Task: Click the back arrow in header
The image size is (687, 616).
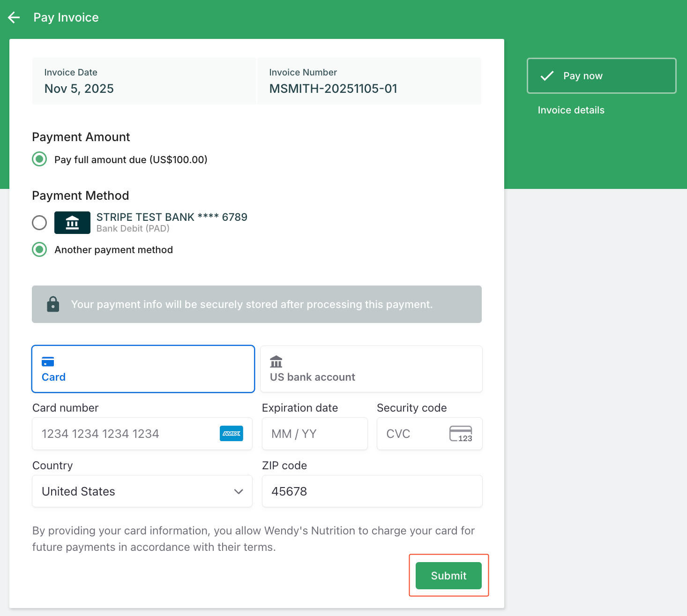Action: click(x=14, y=18)
